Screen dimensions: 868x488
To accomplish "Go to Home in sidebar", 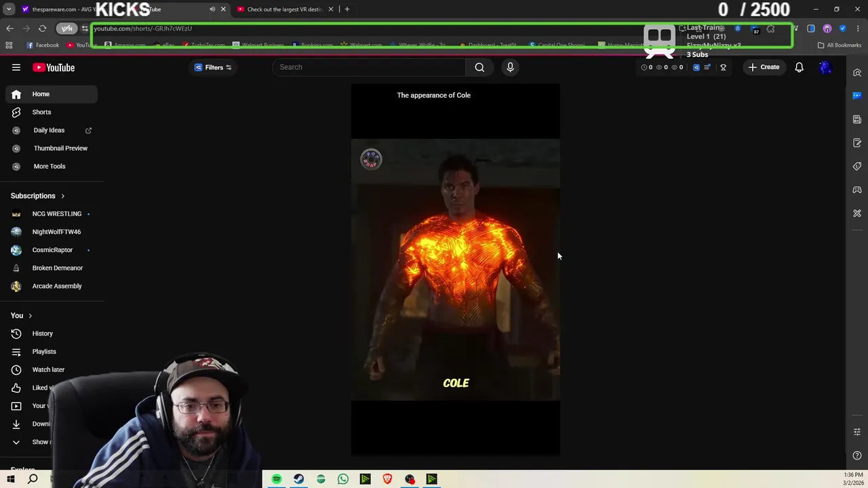I will pyautogui.click(x=52, y=94).
